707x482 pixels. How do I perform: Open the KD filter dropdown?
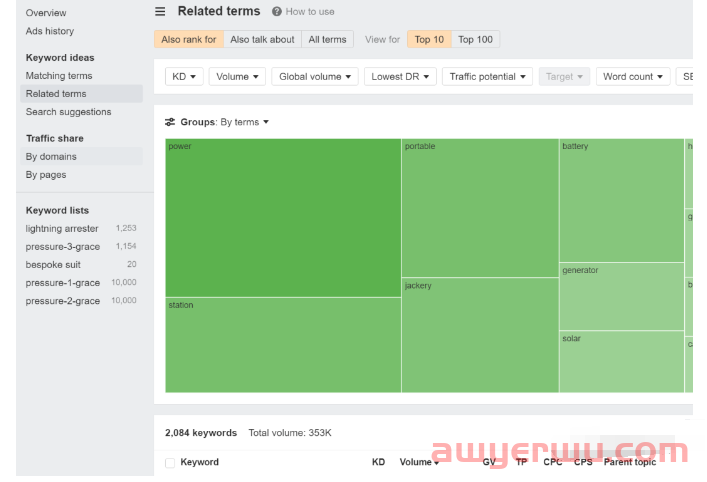pyautogui.click(x=184, y=77)
